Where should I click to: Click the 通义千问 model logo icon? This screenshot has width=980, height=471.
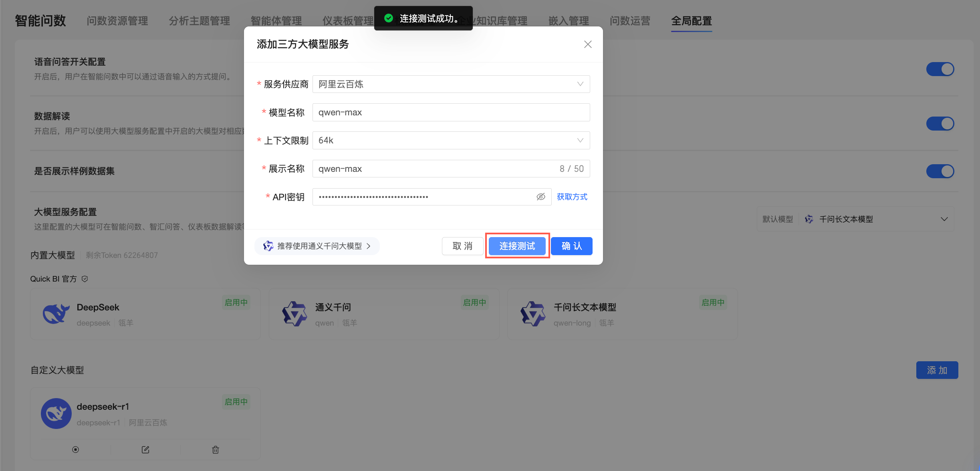[294, 314]
